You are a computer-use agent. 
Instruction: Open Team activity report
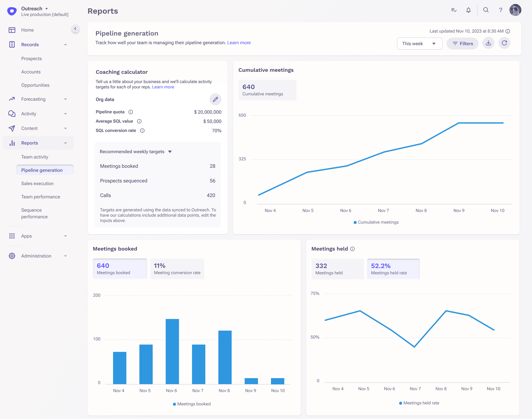coord(35,157)
